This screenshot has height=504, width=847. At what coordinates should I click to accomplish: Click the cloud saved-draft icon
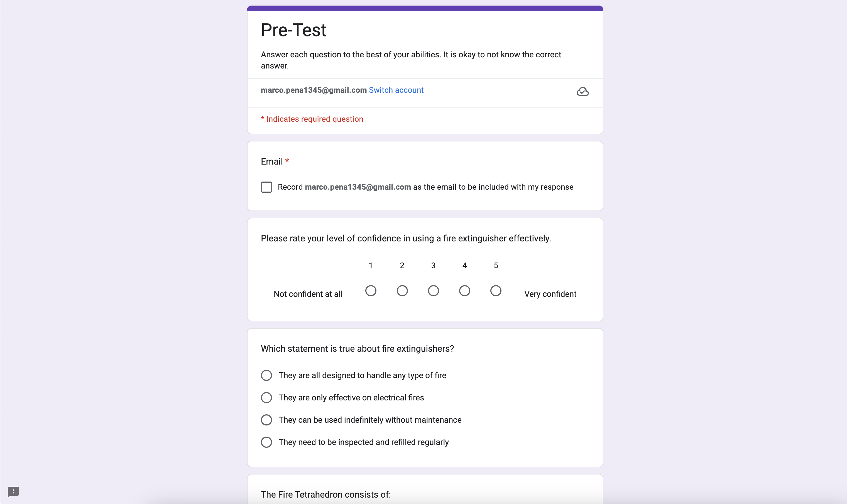click(x=582, y=91)
